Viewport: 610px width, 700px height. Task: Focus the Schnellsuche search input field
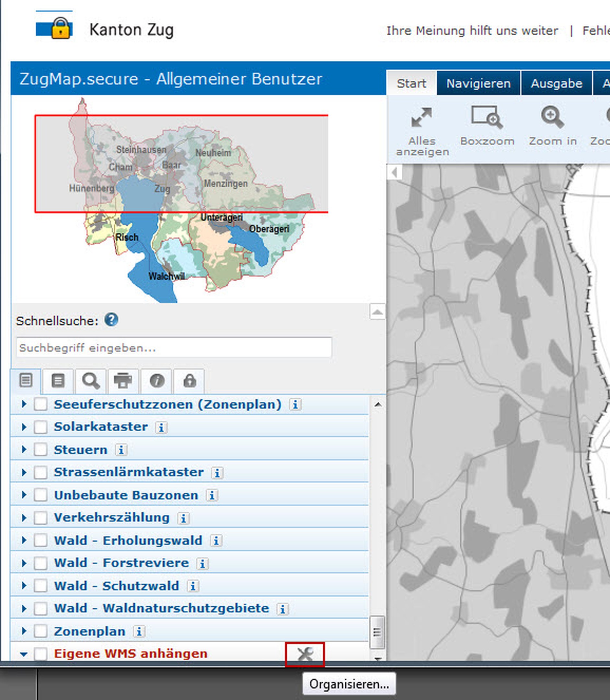click(174, 348)
